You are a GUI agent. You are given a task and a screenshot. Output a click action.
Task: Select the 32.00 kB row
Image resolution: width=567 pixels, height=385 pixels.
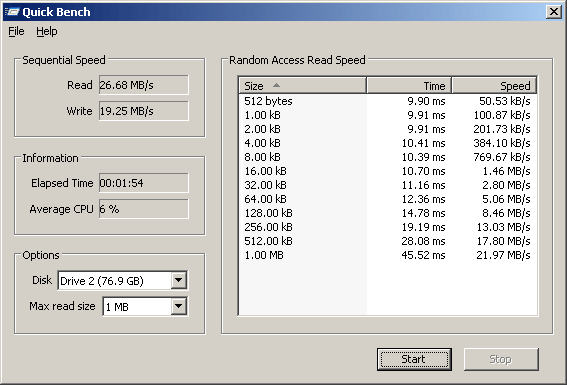[x=388, y=185]
